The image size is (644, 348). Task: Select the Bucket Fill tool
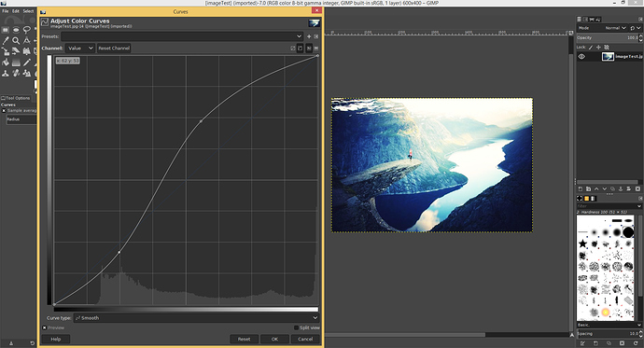6,62
